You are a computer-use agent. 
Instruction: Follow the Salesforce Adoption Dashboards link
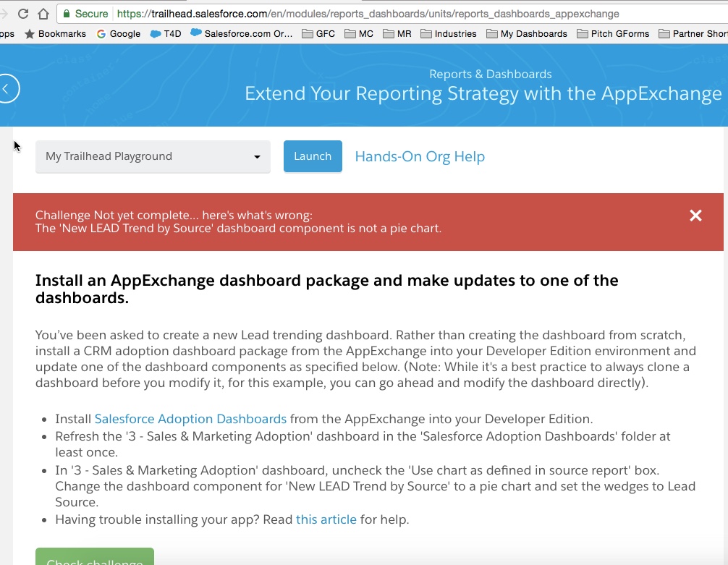point(190,419)
